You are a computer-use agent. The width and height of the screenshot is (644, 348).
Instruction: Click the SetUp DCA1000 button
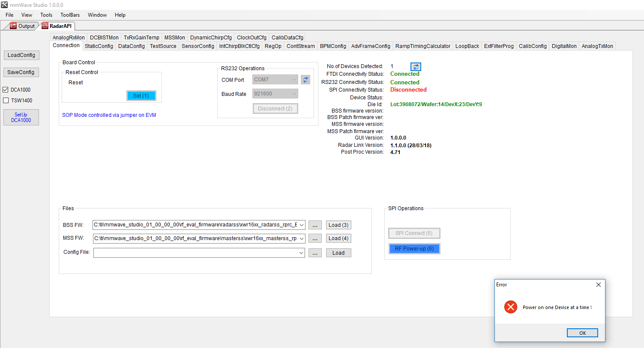(21, 117)
